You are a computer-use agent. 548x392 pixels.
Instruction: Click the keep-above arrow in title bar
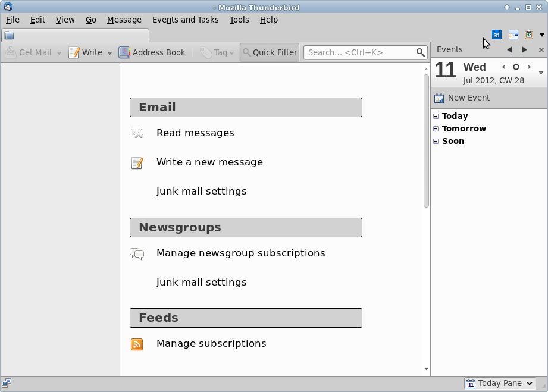507,7
